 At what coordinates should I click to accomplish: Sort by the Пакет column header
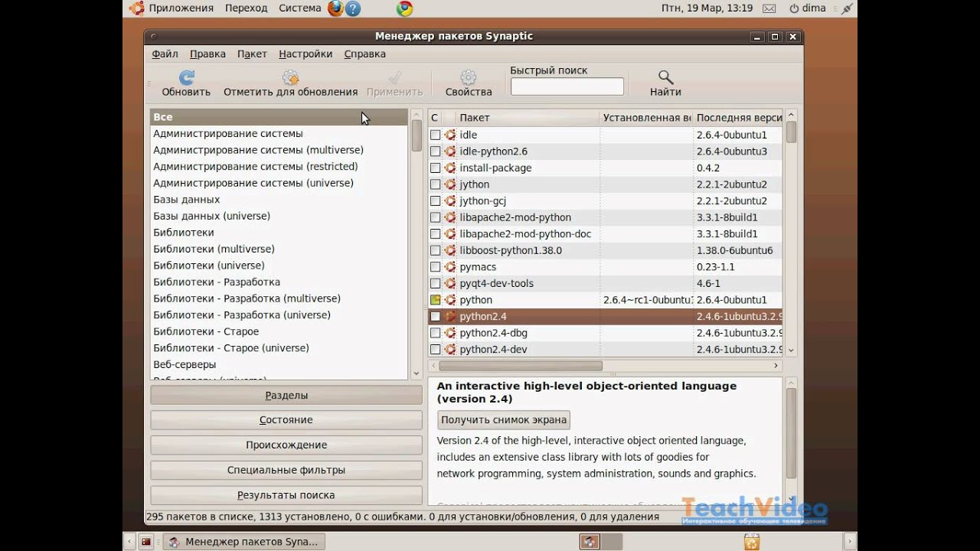tap(527, 118)
